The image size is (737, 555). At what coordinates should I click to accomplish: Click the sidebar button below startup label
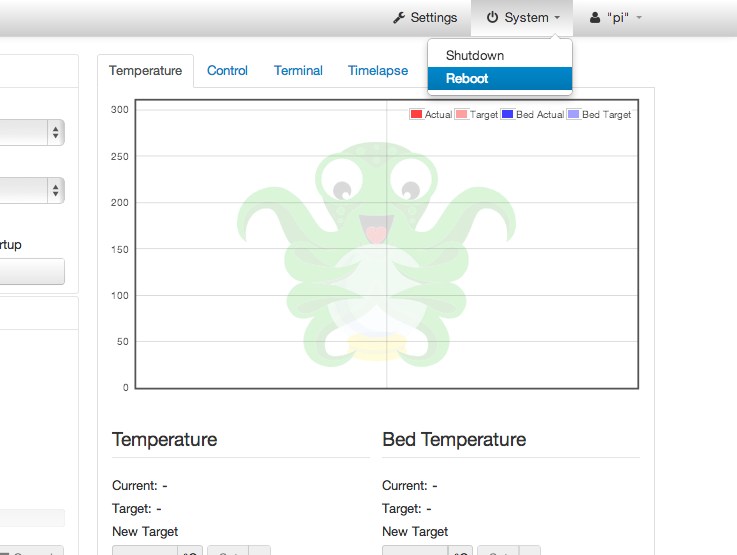point(32,271)
